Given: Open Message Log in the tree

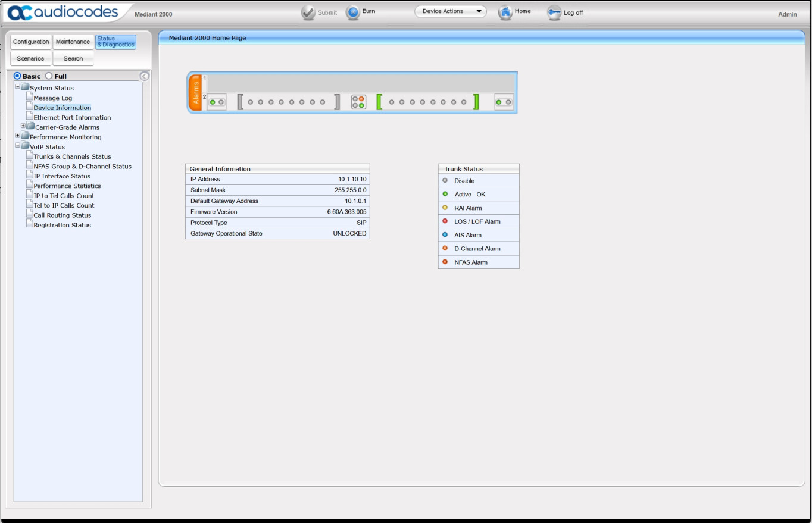Looking at the screenshot, I should 53,98.
